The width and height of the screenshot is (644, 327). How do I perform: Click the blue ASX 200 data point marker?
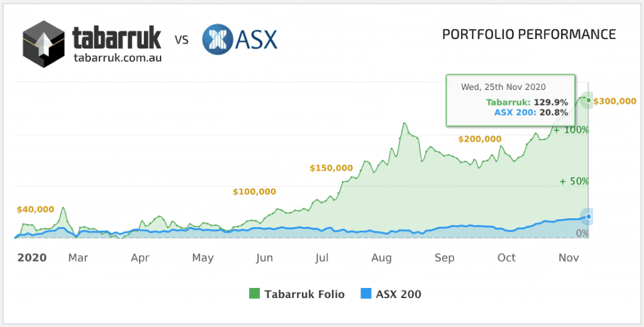click(x=589, y=216)
